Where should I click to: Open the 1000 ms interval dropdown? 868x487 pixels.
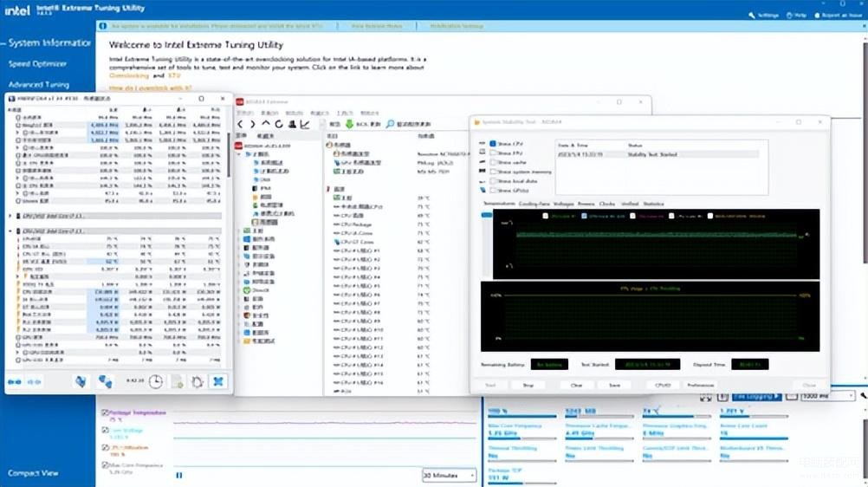[x=827, y=396]
